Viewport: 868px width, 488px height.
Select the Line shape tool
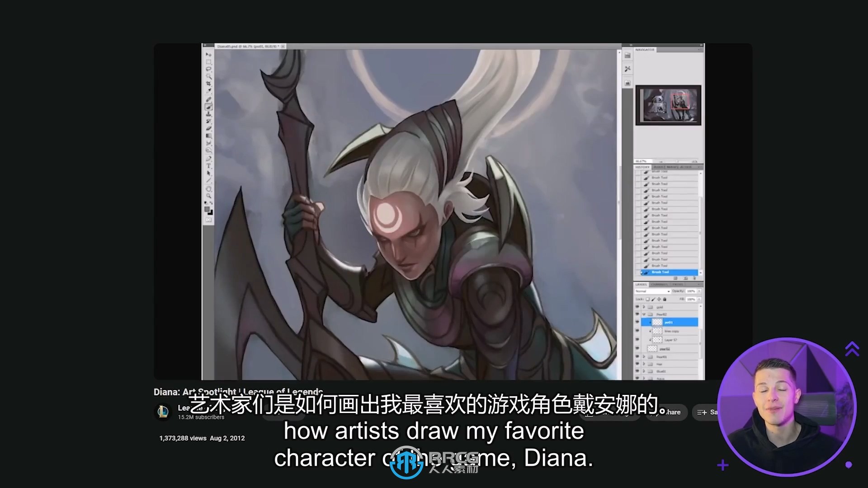209,180
